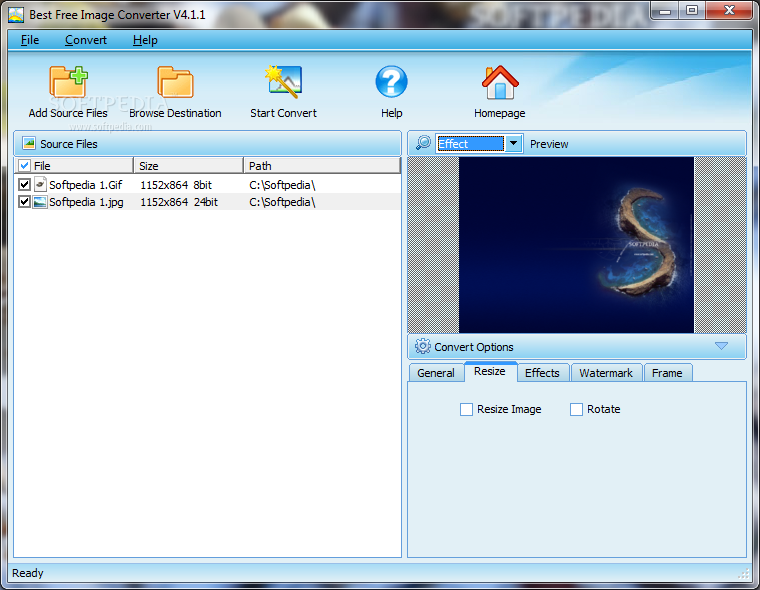Enable the Resize Image checkbox
This screenshot has width=760, height=590.
tap(466, 409)
